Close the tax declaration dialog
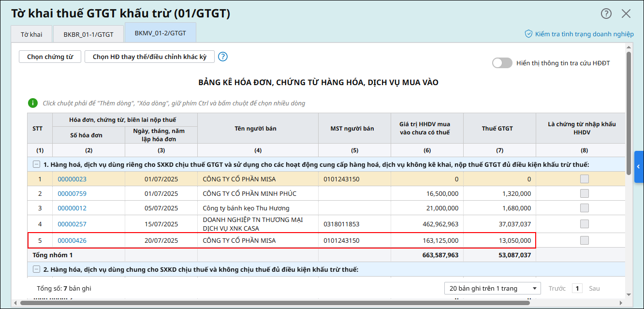The width and height of the screenshot is (644, 309). pos(626,14)
